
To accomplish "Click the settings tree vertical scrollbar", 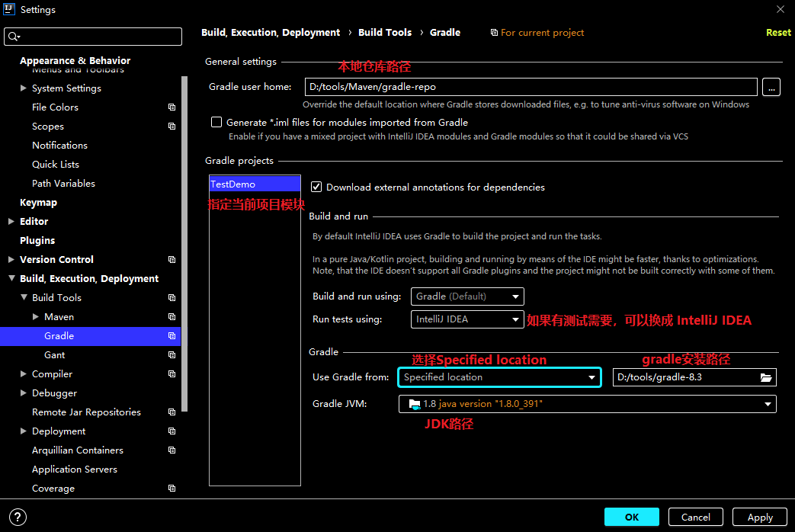I will (x=184, y=243).
